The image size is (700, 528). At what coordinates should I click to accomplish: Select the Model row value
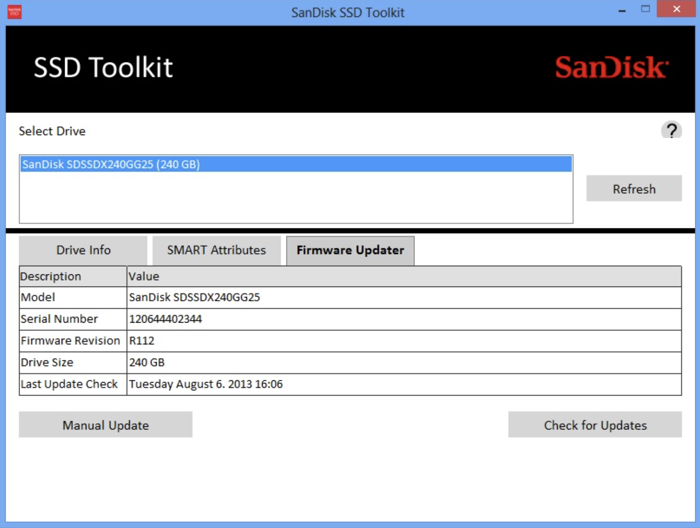pyautogui.click(x=194, y=297)
